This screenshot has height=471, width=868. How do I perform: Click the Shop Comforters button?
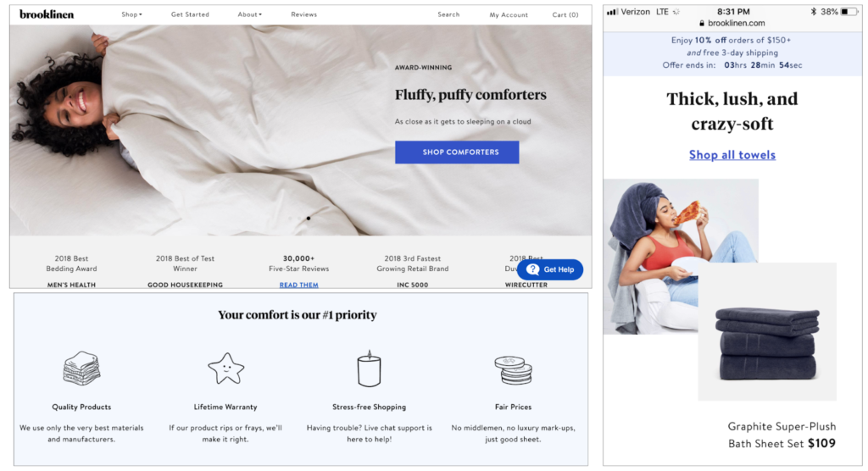pyautogui.click(x=457, y=152)
